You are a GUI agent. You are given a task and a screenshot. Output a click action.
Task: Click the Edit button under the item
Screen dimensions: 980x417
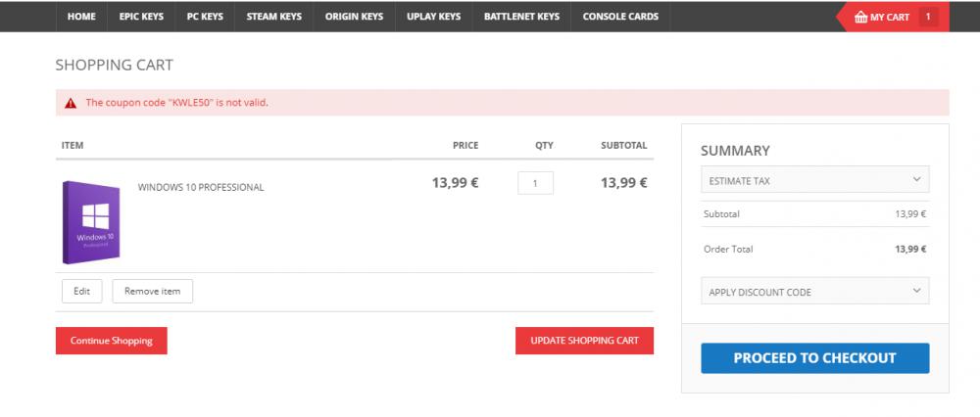(x=81, y=291)
